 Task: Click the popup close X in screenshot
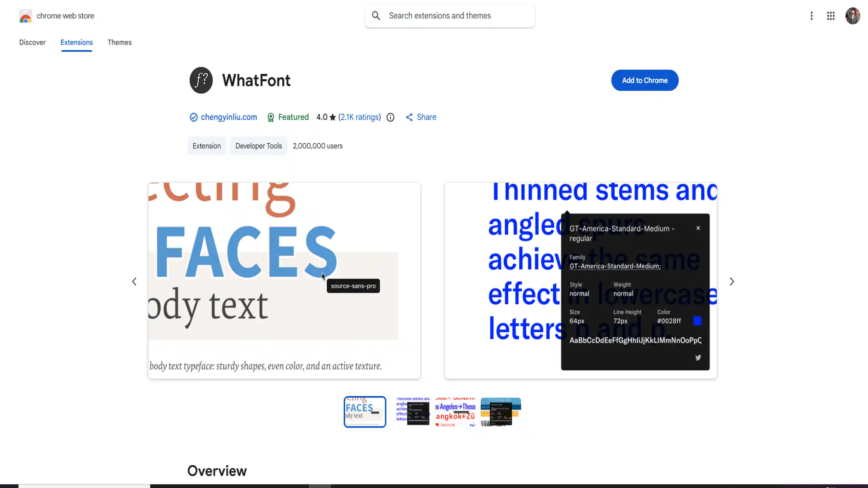pos(698,228)
